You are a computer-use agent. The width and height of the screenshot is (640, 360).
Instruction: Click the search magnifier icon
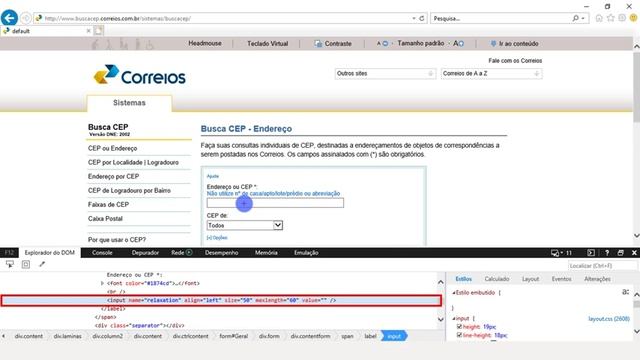[x=576, y=18]
